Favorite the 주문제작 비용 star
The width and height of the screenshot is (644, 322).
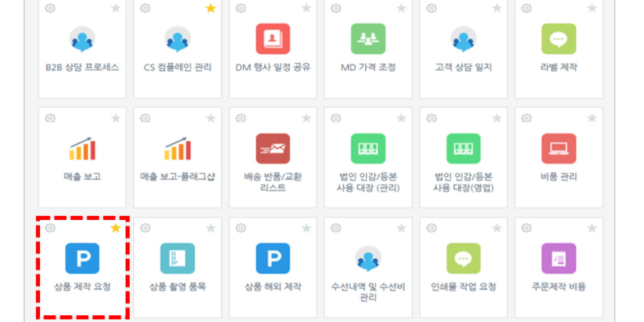592,228
